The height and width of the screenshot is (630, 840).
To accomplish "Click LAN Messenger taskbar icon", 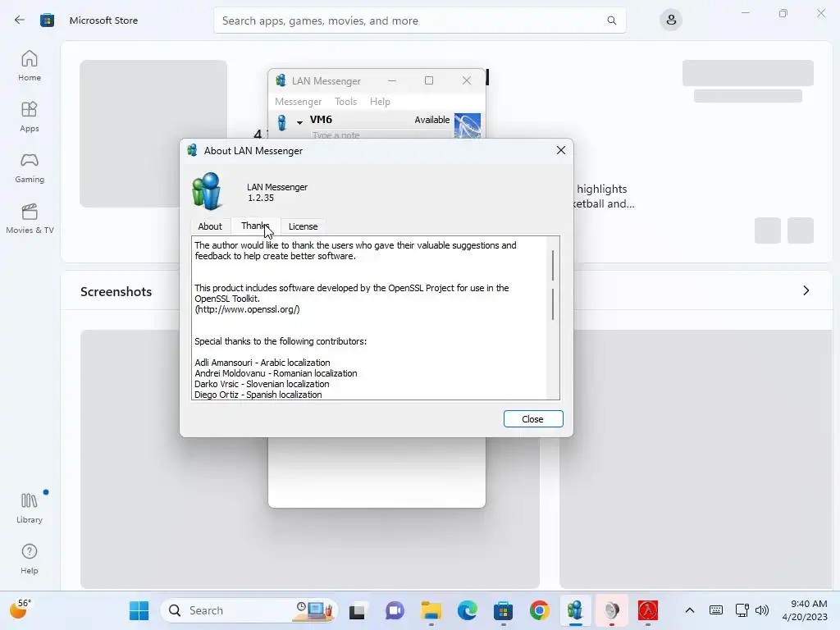I will [575, 610].
